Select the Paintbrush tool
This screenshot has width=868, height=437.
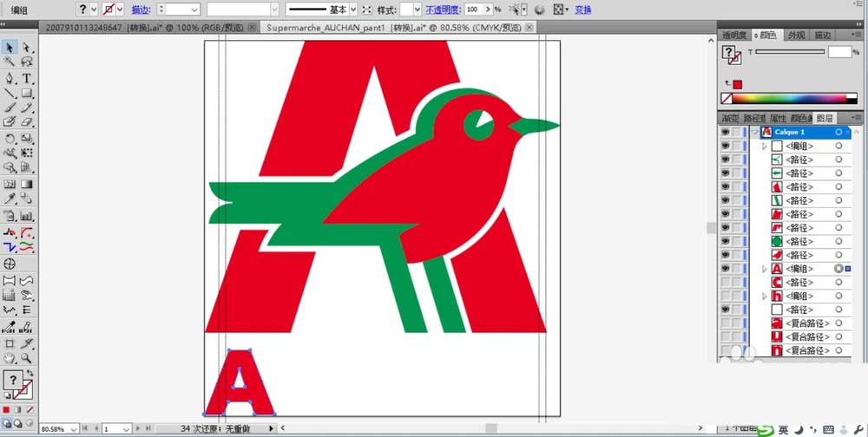pyautogui.click(x=10, y=108)
